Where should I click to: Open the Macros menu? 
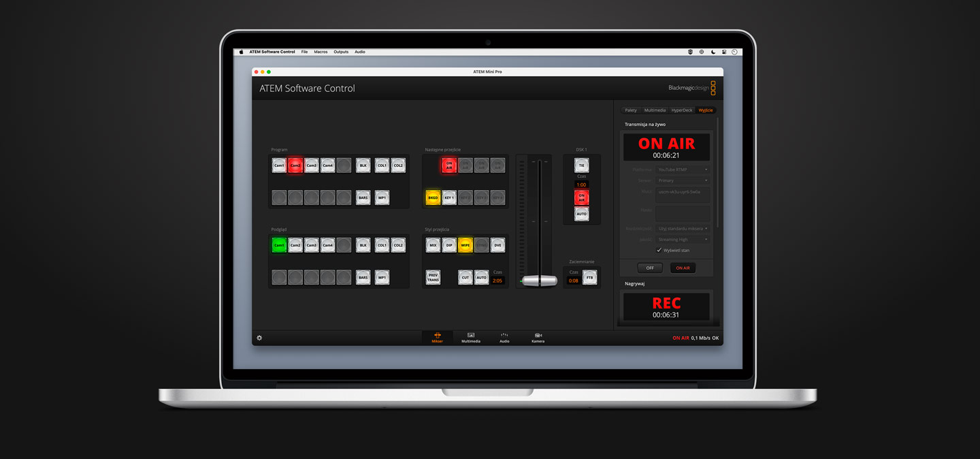(321, 52)
